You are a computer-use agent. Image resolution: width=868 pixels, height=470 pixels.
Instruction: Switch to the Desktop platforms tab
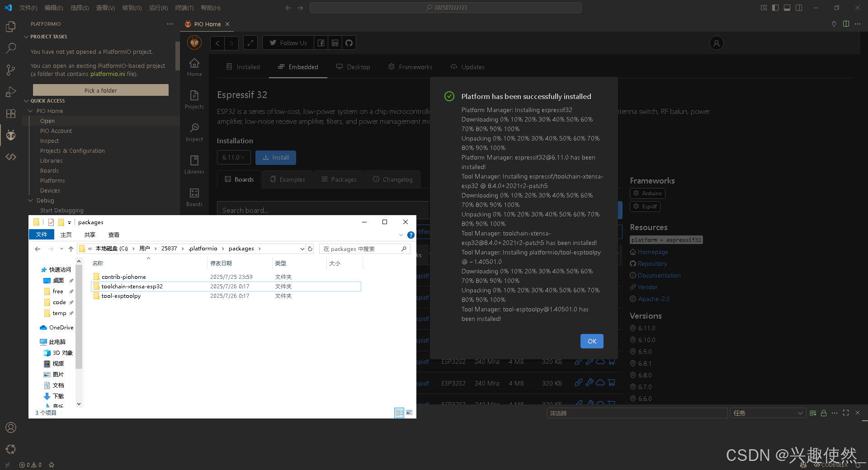(353, 67)
